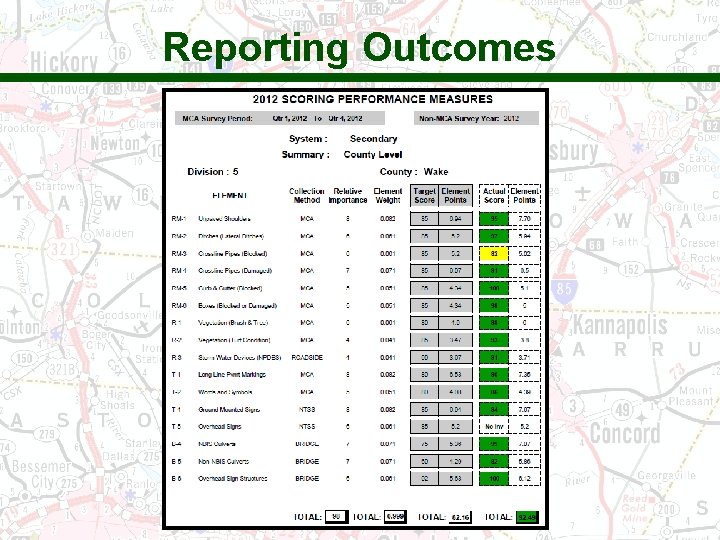Click the 'Long Line Paint Markings' element name
The image size is (720, 540).
click(x=232, y=375)
